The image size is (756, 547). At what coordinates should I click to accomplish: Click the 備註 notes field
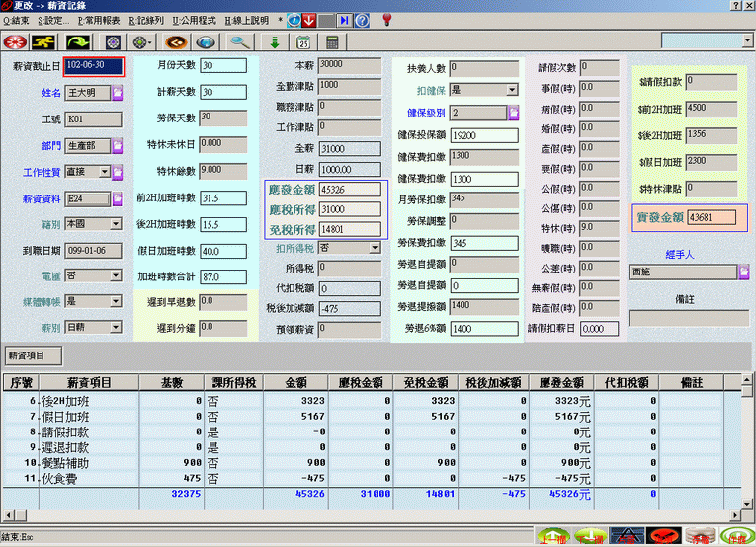pos(689,318)
